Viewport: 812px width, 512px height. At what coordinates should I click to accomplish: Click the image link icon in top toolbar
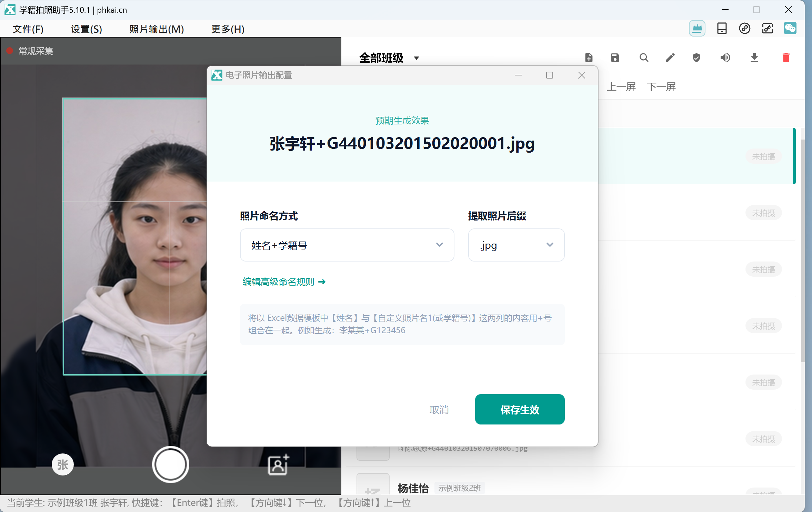tap(767, 28)
